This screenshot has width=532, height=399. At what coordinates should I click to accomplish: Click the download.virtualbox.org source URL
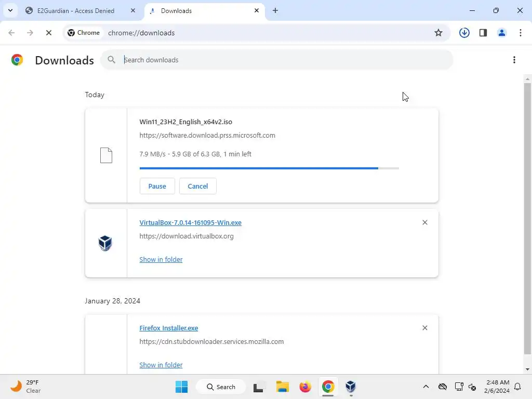tap(187, 236)
